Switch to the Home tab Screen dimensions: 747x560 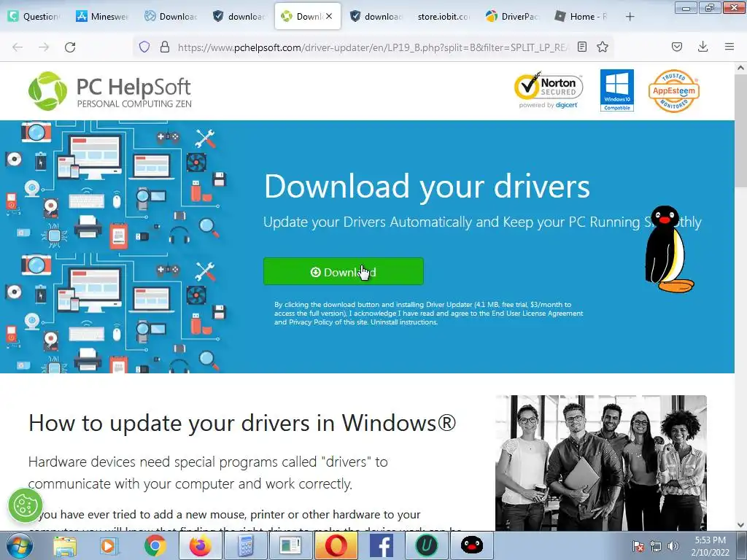[x=581, y=17]
